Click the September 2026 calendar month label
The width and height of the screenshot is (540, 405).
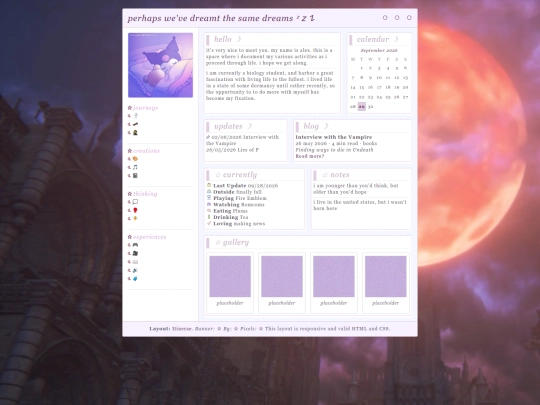379,50
